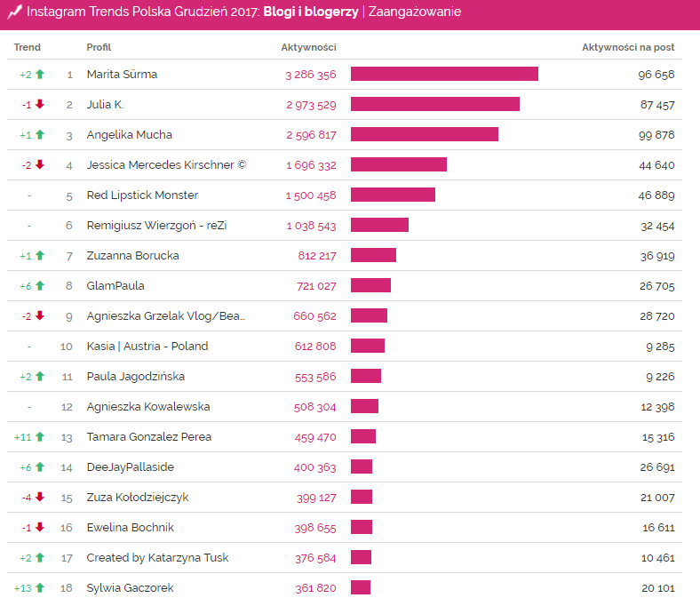Viewport: 700px width, 598px height.
Task: Sort by the Aktywności column header
Action: pyautogui.click(x=308, y=47)
